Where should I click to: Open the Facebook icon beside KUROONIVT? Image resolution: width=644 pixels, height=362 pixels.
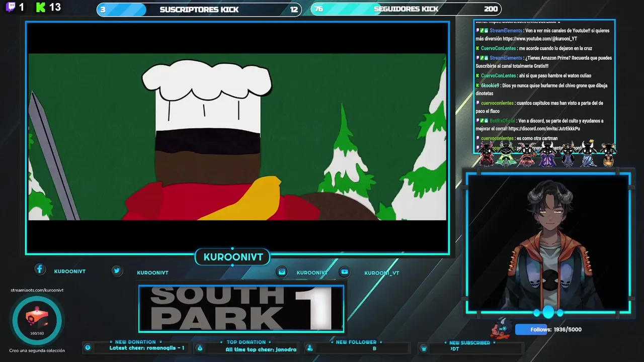point(40,269)
